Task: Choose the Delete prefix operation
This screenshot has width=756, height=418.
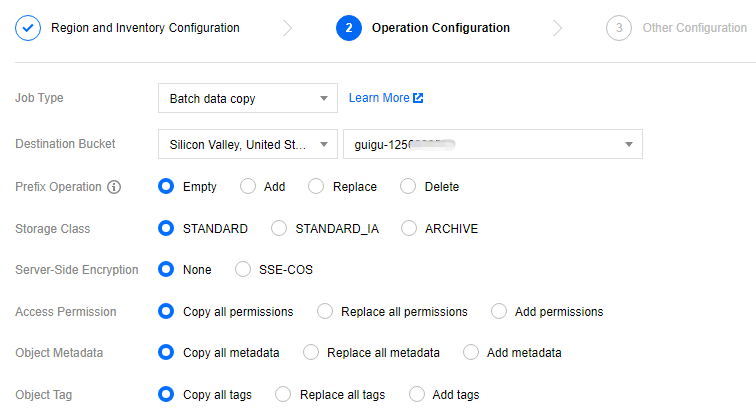Action: pos(408,187)
